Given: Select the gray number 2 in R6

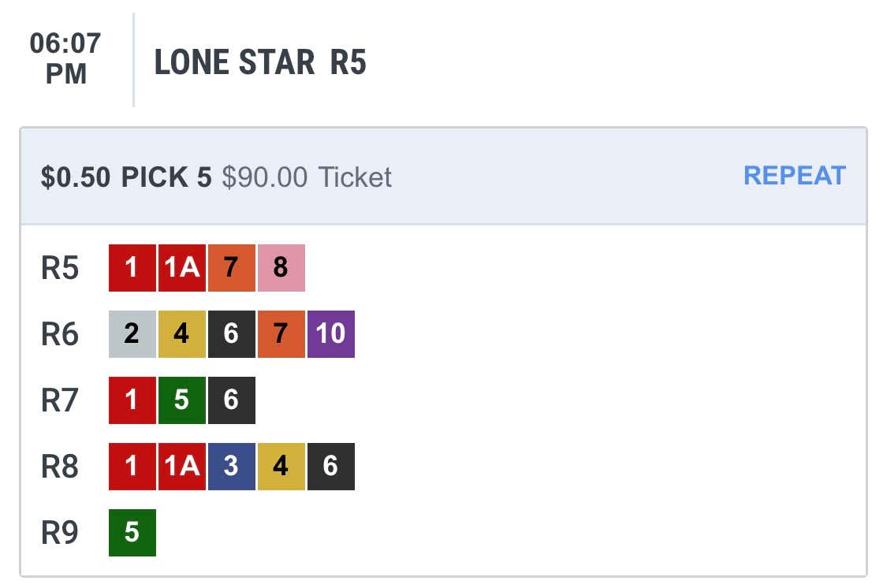Looking at the screenshot, I should click(132, 334).
